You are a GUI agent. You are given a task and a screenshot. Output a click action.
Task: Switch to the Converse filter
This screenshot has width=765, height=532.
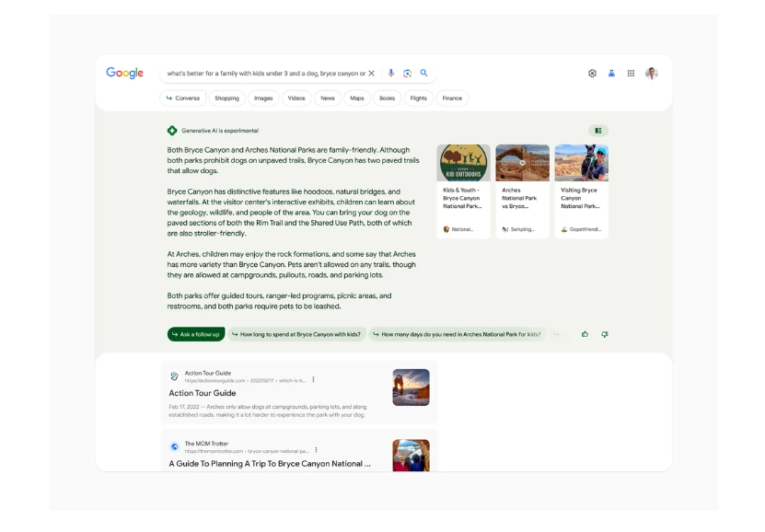[x=182, y=98]
